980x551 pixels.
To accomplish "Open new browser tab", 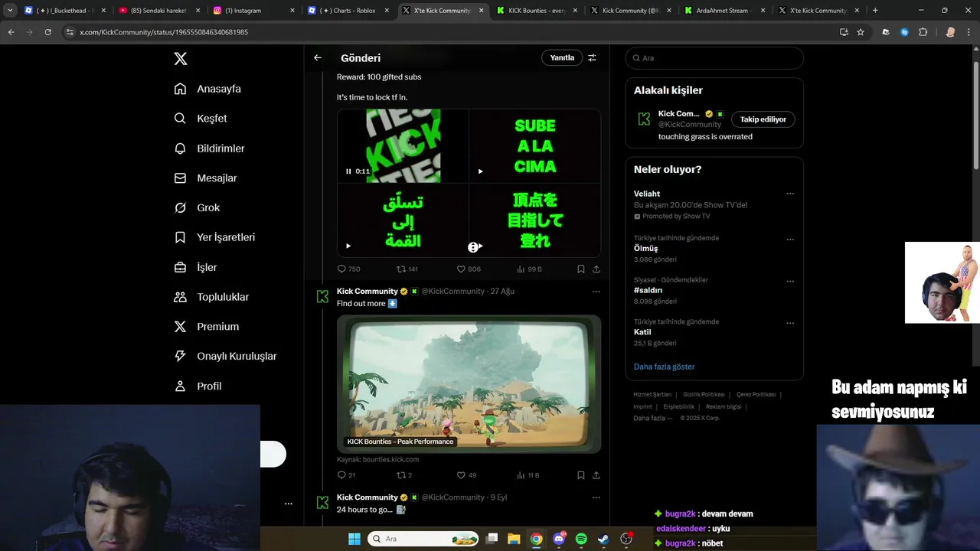I will coord(875,11).
